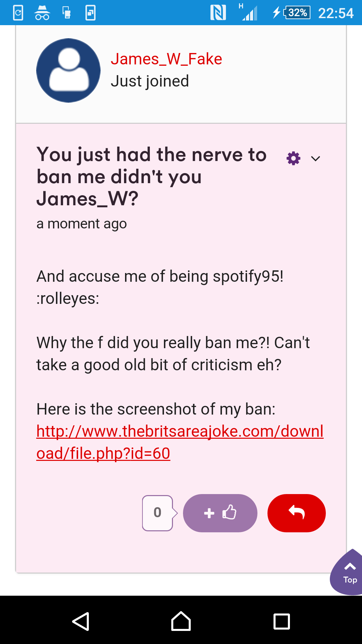
Task: Tap the 'a moment ago' timestamp
Action: point(81,224)
